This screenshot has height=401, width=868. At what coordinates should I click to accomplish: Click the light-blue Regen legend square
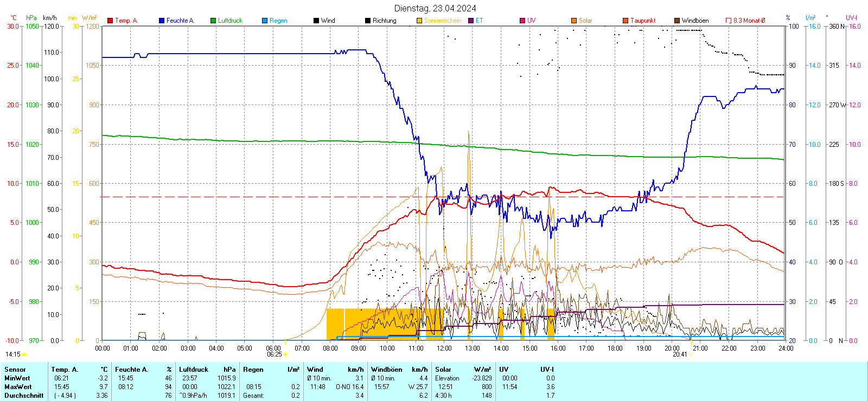pyautogui.click(x=265, y=21)
